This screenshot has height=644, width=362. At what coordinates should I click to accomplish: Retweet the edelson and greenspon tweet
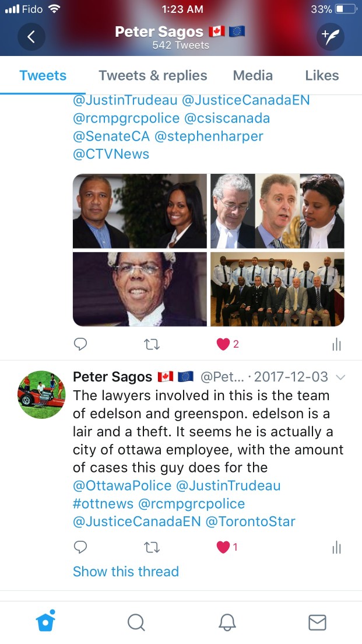click(152, 547)
